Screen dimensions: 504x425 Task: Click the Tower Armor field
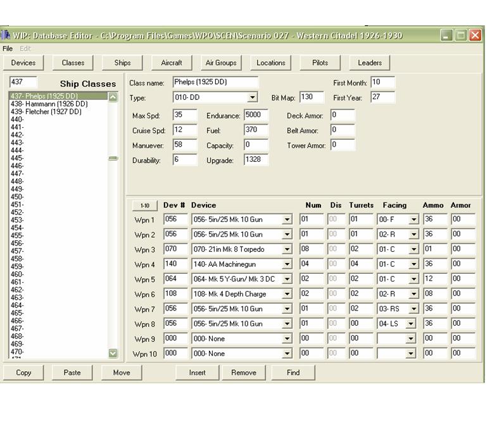[343, 145]
